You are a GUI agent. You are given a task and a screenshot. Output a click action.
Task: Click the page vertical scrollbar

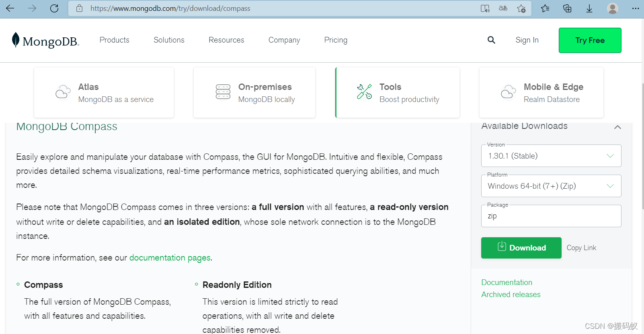point(642,147)
